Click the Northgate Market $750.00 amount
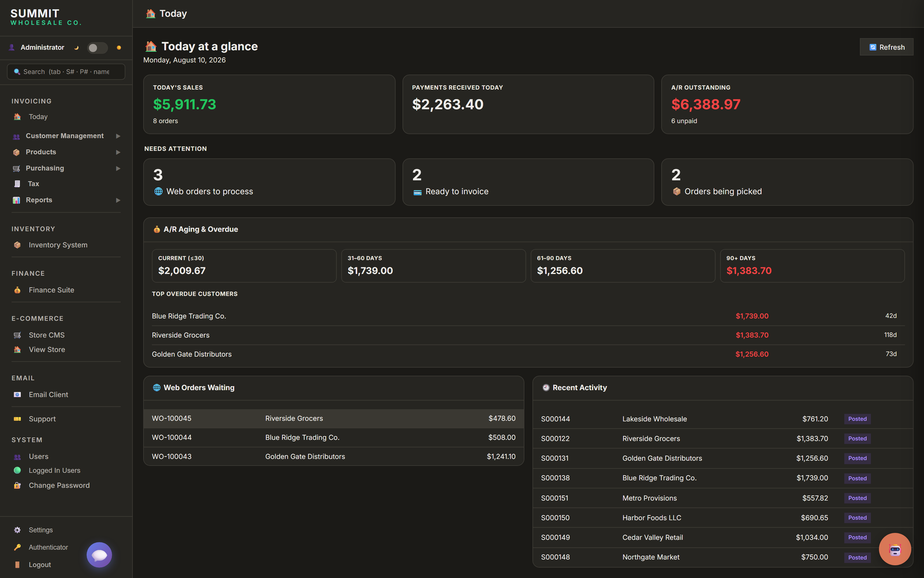This screenshot has width=924, height=578. point(814,557)
